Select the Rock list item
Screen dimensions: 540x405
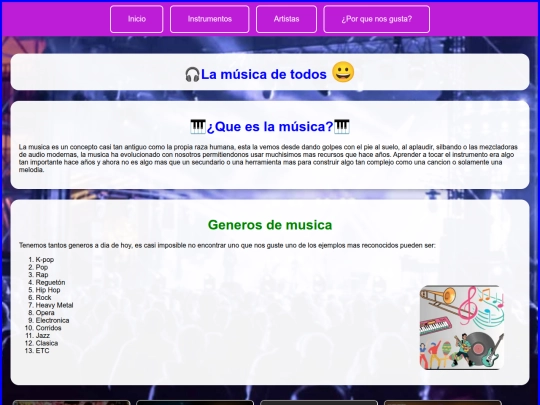click(43, 298)
